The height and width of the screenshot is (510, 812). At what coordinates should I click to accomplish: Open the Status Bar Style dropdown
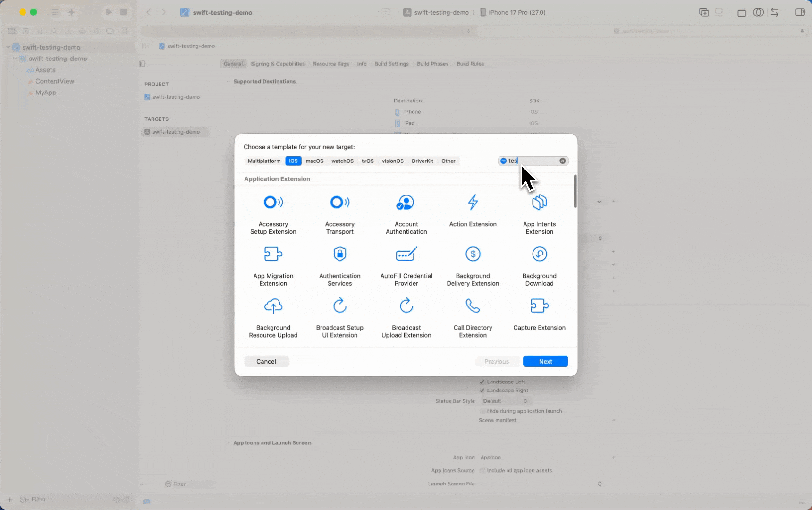(x=505, y=401)
